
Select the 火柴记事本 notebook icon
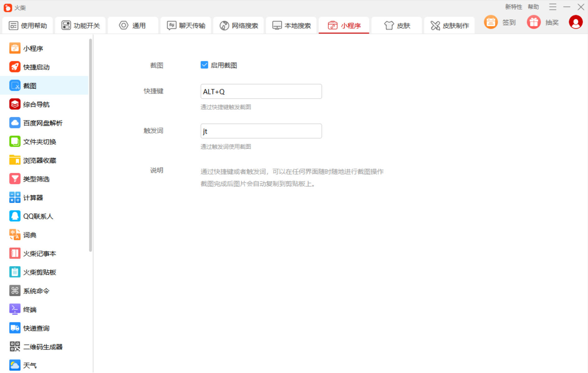pos(15,254)
